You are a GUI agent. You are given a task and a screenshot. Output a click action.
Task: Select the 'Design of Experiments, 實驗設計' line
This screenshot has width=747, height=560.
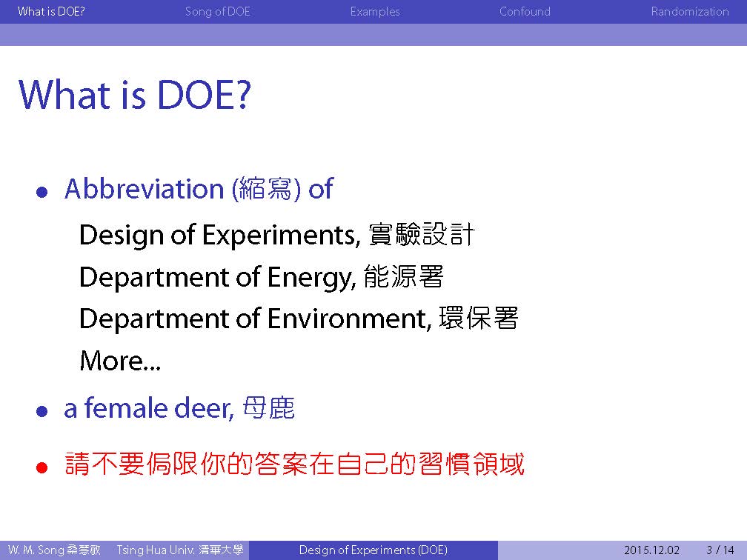pos(276,235)
